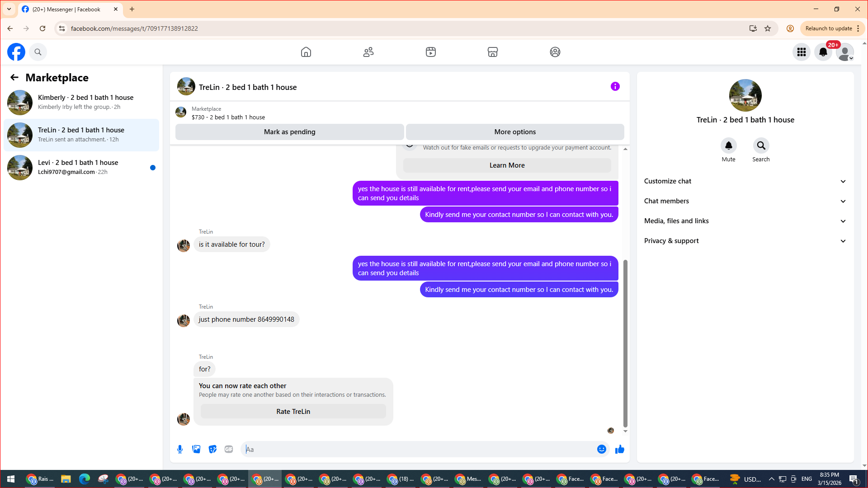Open the Friends icon in top navigation
Screen dimensions: 868x488
(x=368, y=52)
